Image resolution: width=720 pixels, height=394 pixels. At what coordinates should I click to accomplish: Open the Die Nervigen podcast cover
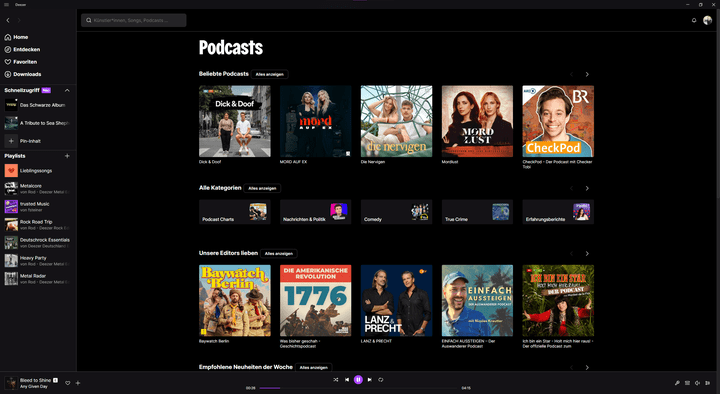[x=396, y=121]
